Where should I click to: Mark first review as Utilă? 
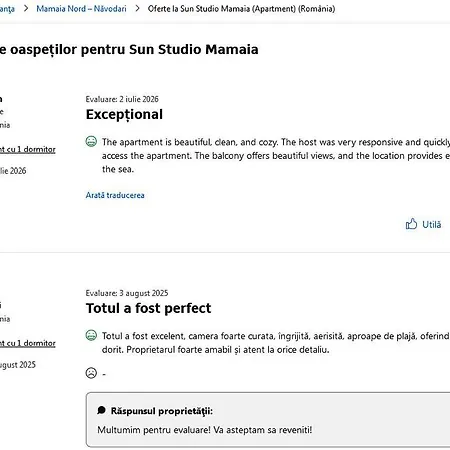pyautogui.click(x=423, y=224)
